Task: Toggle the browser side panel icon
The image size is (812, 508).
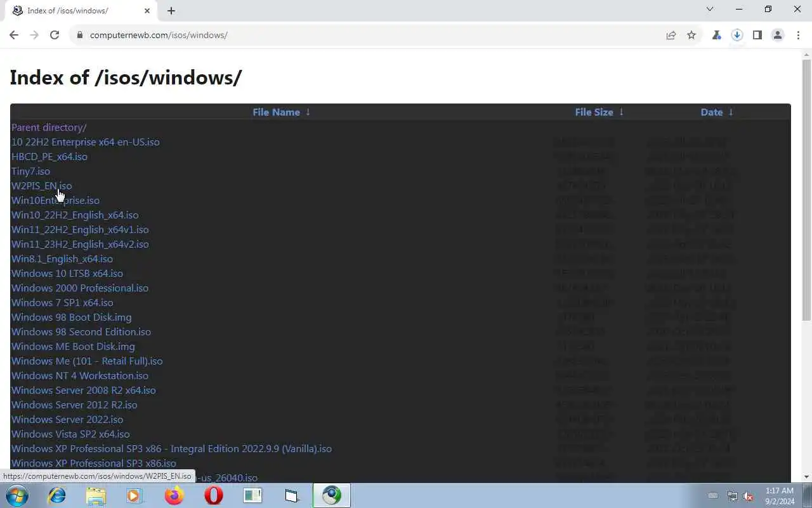Action: tap(757, 35)
